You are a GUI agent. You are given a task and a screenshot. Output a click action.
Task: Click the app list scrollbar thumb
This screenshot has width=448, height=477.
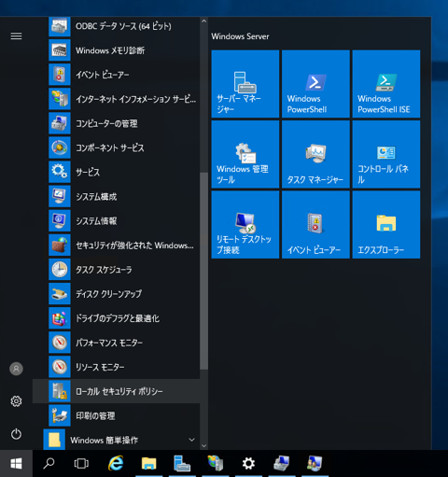[203, 271]
